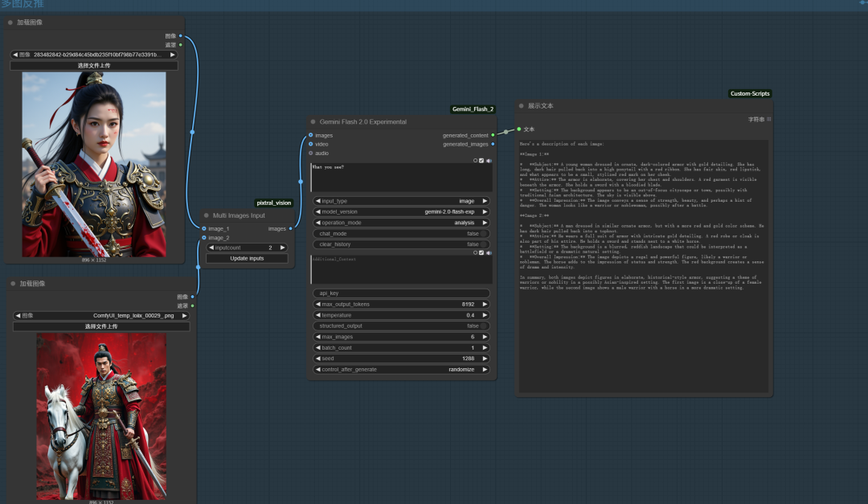Collapse the Multi Images Input node

(205, 215)
